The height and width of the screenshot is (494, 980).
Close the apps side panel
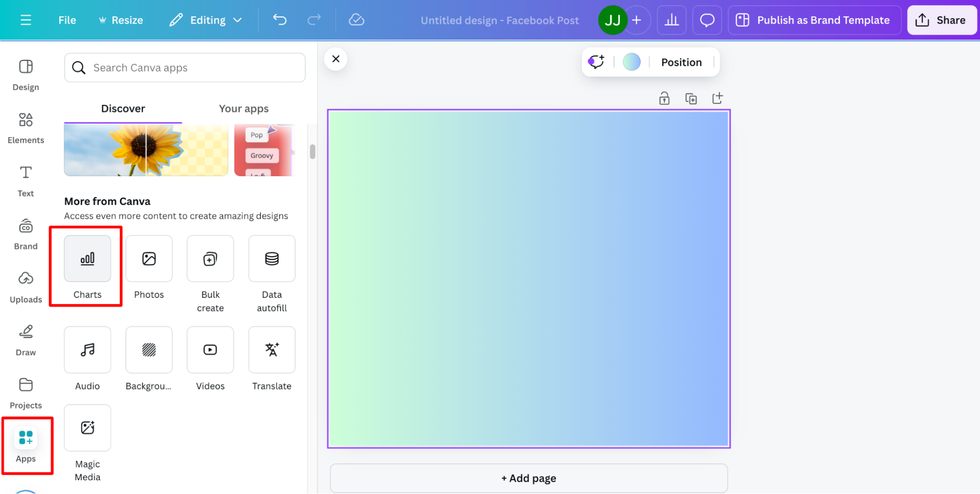click(336, 59)
